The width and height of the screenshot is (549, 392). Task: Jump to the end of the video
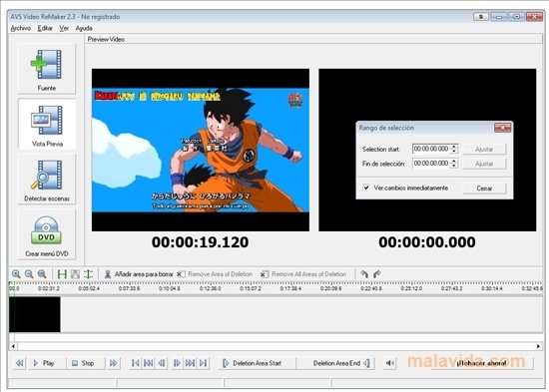coord(203,363)
